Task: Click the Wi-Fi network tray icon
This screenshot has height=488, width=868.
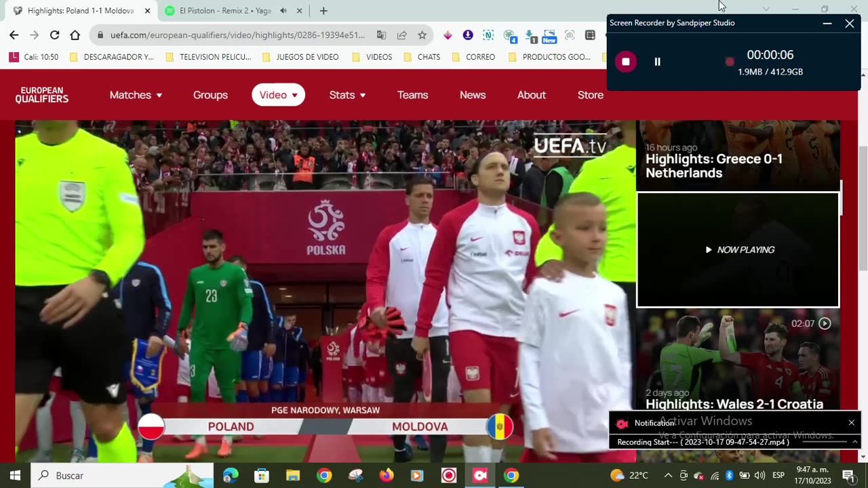Action: (x=714, y=475)
